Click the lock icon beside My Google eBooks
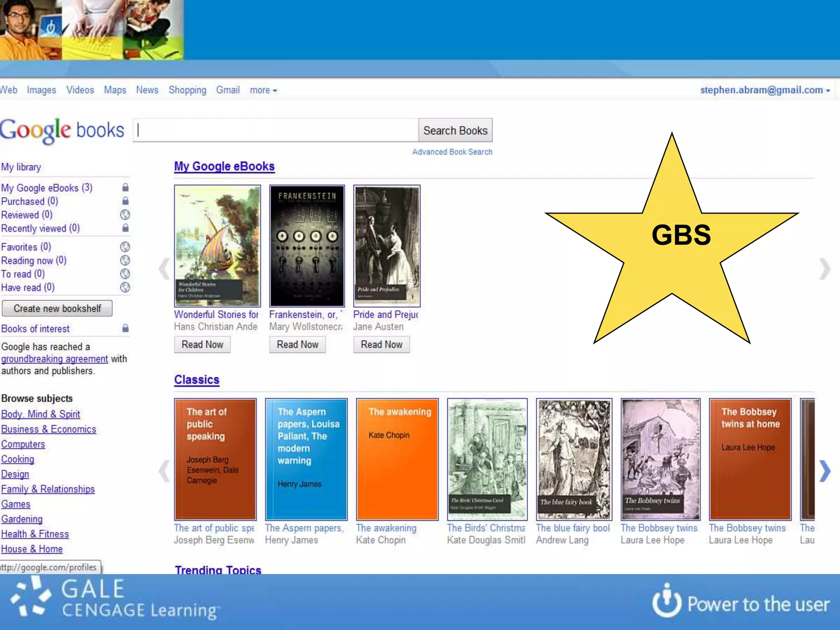This screenshot has width=840, height=630. (x=126, y=187)
